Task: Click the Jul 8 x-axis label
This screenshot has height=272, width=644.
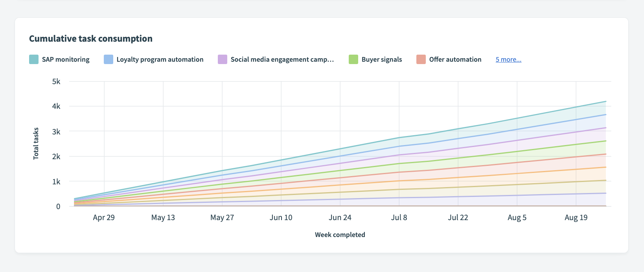Action: click(x=399, y=217)
